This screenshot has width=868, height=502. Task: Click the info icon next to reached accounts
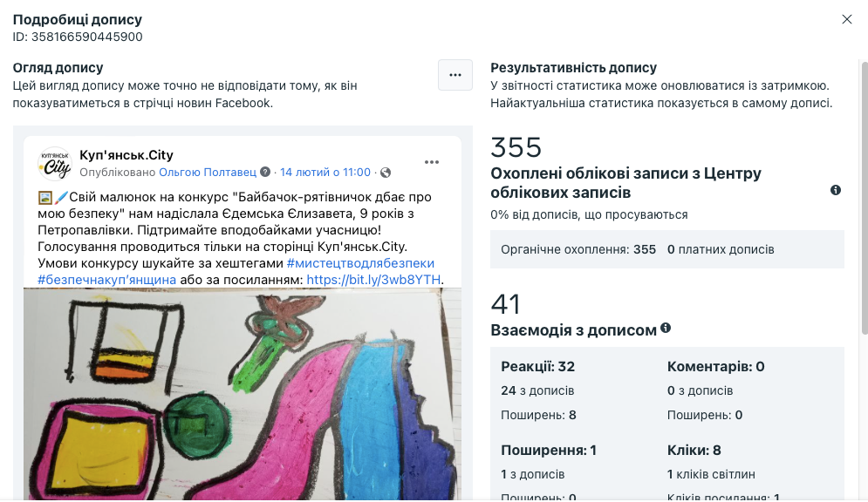836,190
